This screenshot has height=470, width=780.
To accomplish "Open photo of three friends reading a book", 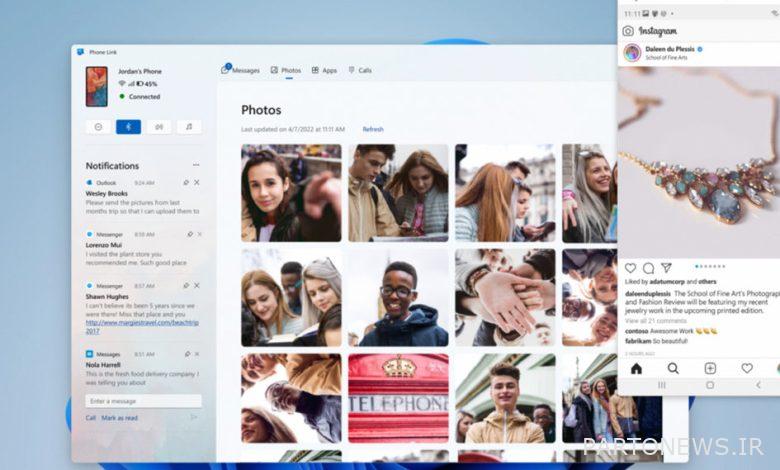I will (x=292, y=297).
